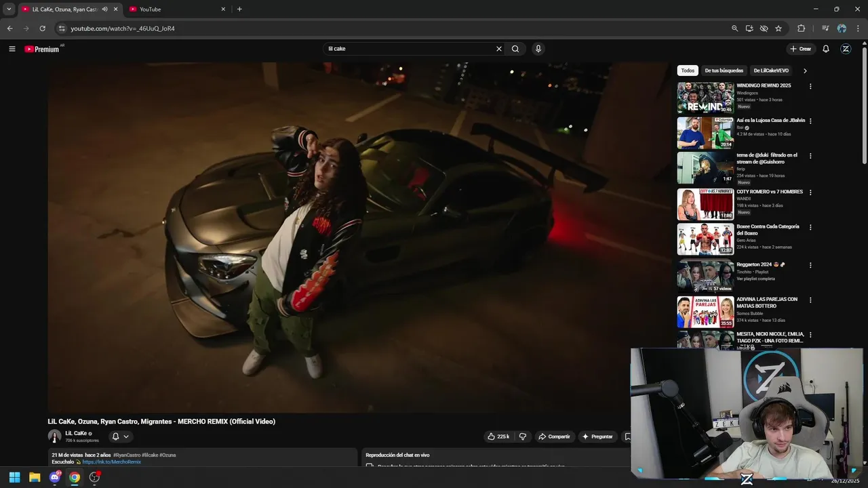Viewport: 868px width, 488px height.
Task: Open a new browser tab
Action: (239, 9)
